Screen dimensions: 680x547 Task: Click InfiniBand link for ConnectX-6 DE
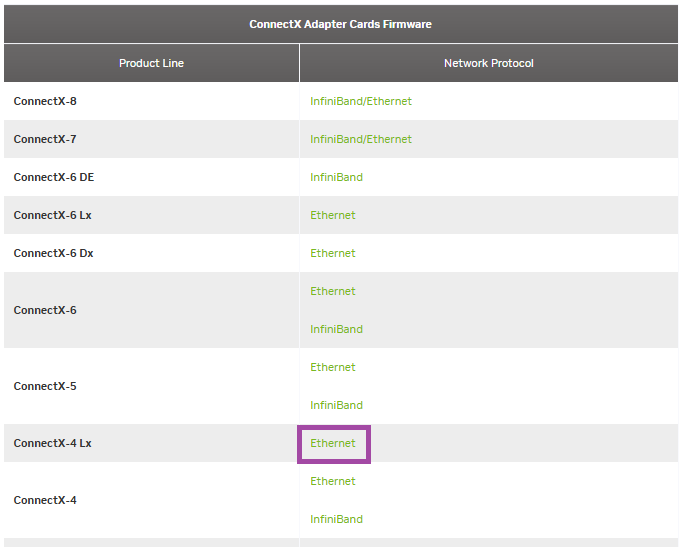click(336, 177)
